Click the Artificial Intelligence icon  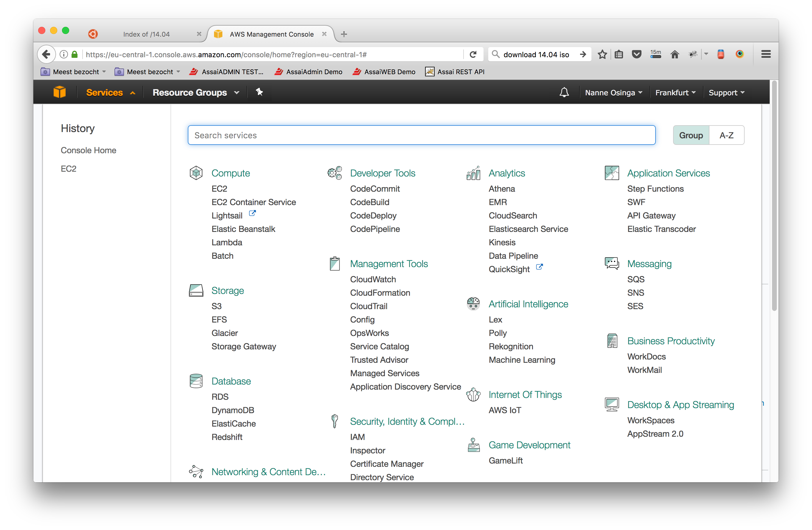point(473,304)
